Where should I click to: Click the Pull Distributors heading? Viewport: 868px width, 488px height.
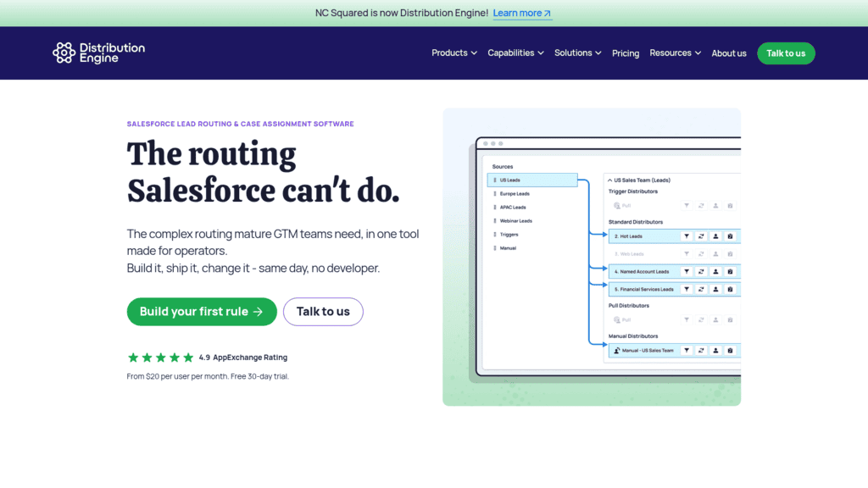[629, 305]
